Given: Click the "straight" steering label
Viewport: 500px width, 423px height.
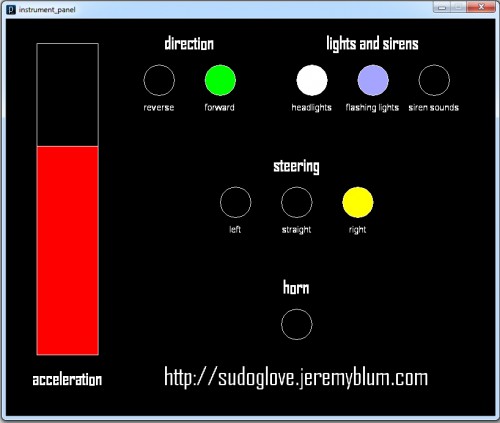Looking at the screenshot, I should click(296, 230).
